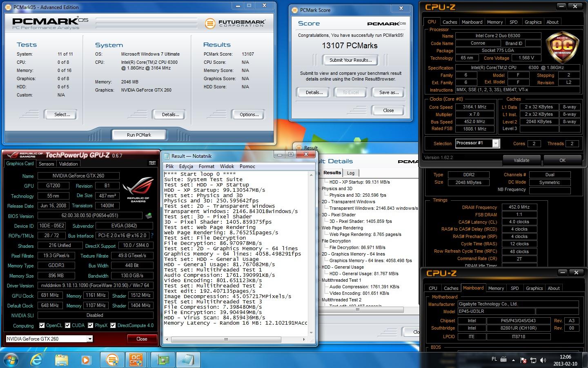Switch to Sensors tab in GPU-Z

click(46, 164)
